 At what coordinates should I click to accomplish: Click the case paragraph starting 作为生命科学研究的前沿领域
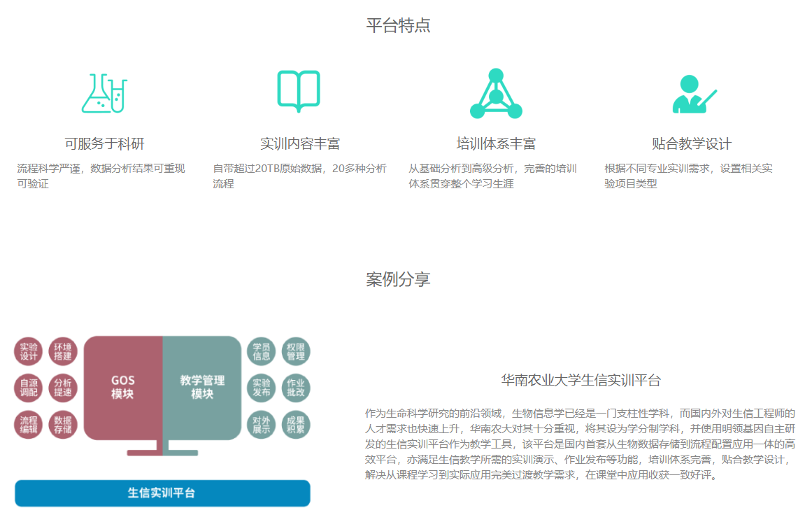tap(580, 444)
